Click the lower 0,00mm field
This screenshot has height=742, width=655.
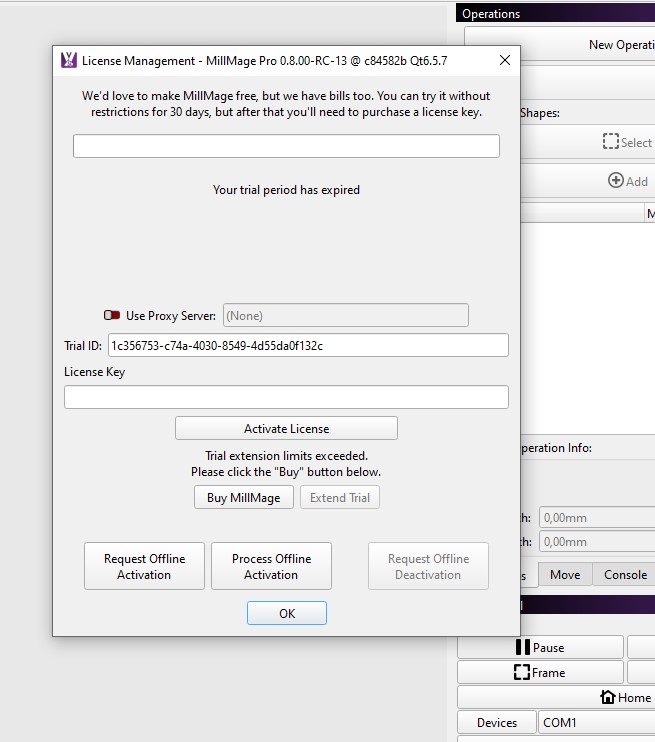[x=597, y=541]
